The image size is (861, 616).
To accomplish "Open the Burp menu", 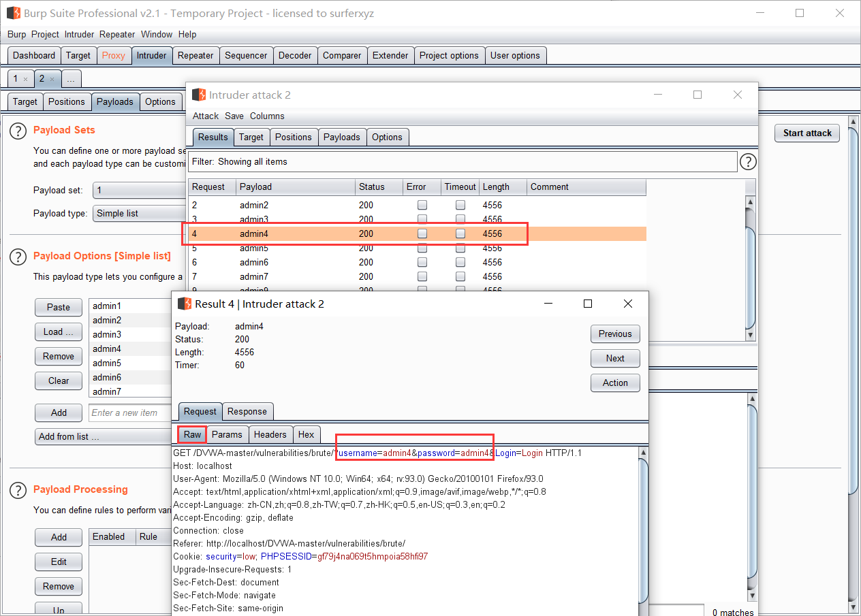I will (x=16, y=34).
